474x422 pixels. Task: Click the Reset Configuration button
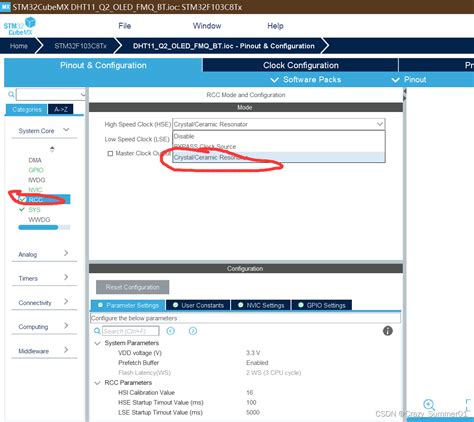pos(133,287)
